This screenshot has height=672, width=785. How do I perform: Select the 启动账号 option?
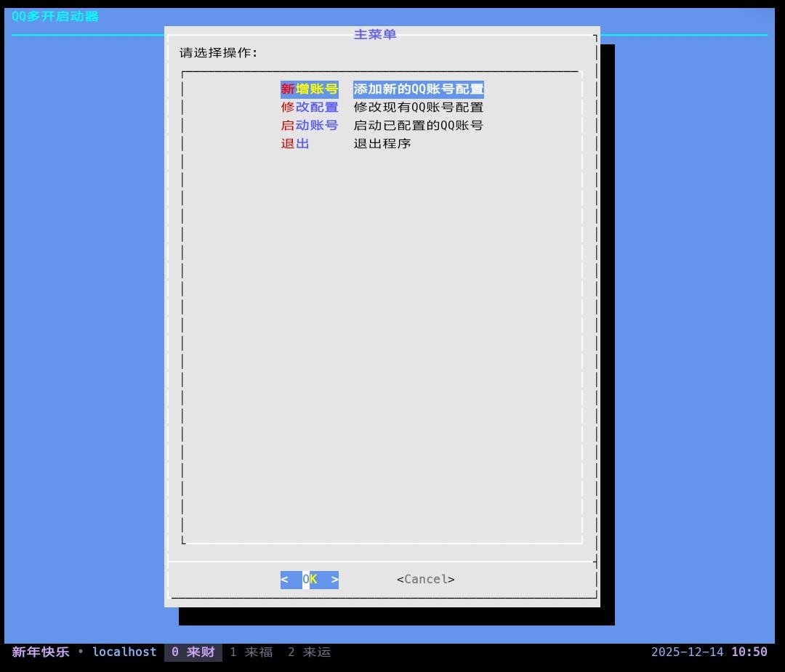(x=310, y=126)
